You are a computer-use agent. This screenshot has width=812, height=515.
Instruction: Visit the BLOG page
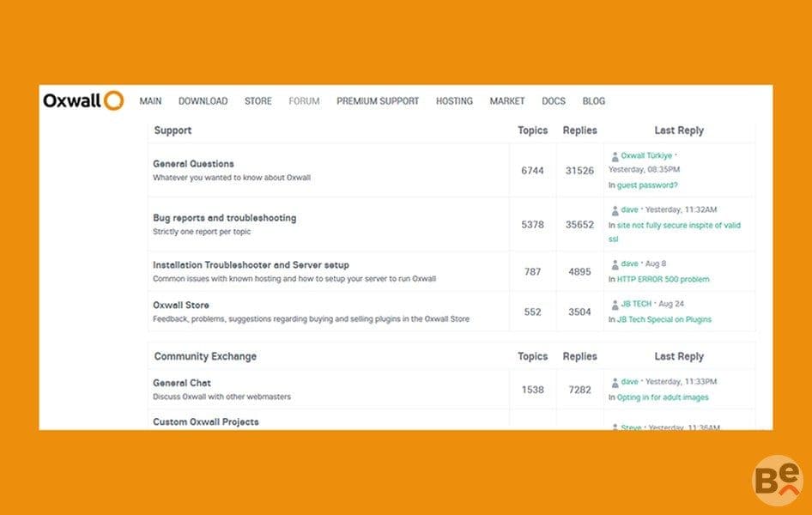tap(593, 101)
